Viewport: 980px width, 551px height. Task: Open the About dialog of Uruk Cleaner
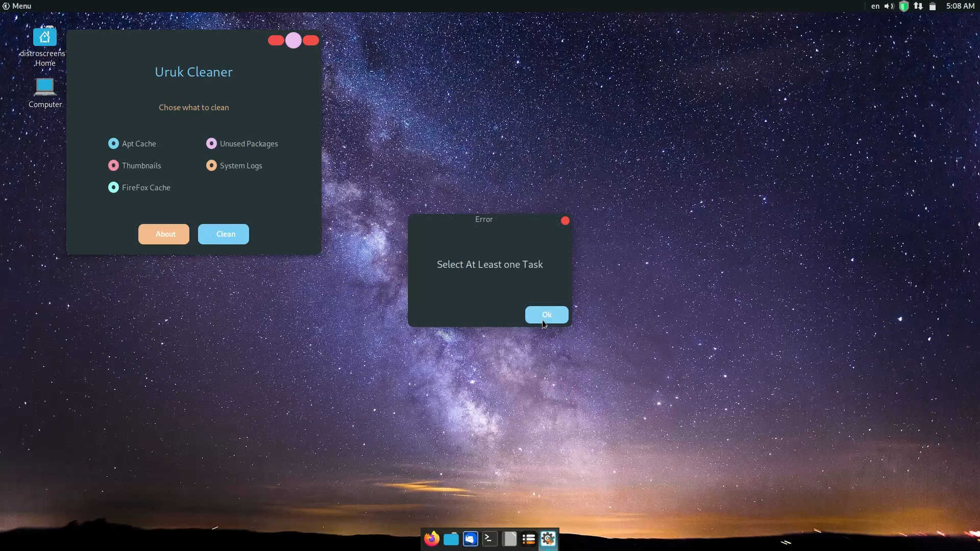click(x=163, y=234)
